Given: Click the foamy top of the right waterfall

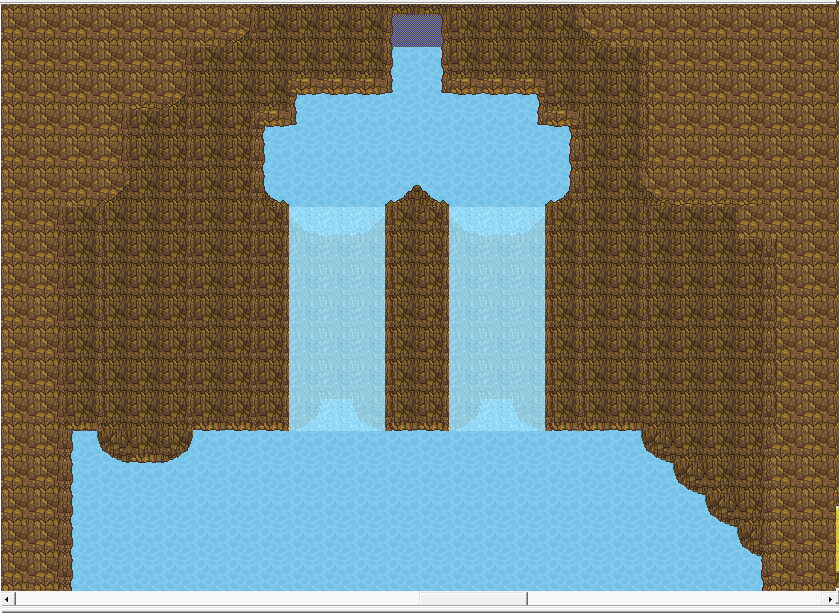Looking at the screenshot, I should click(497, 218).
